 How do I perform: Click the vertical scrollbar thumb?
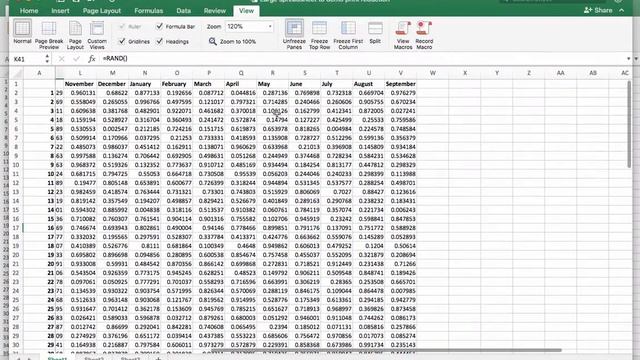point(628,124)
